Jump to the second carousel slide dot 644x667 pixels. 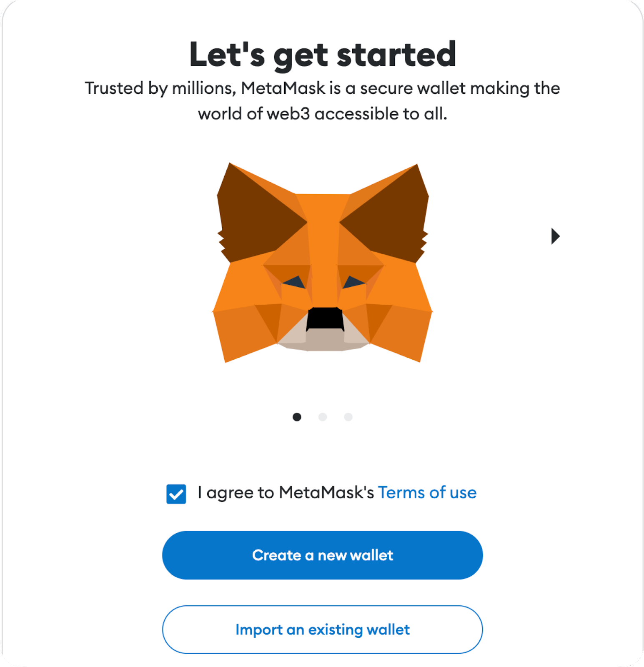click(323, 417)
